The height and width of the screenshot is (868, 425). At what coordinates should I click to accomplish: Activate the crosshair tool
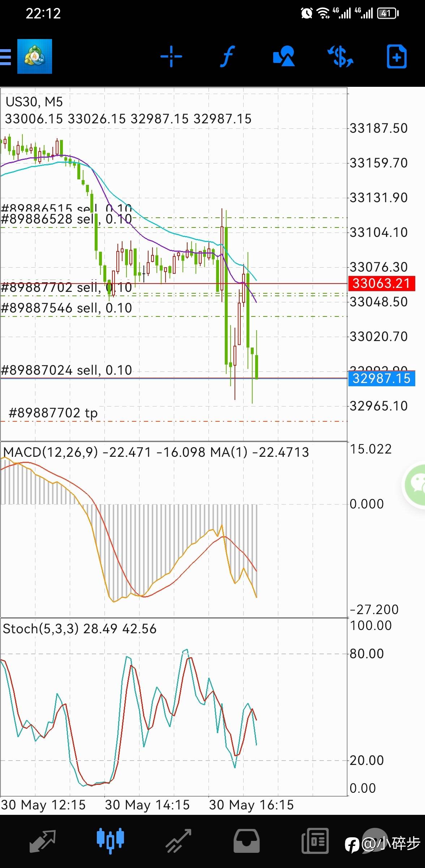(171, 56)
